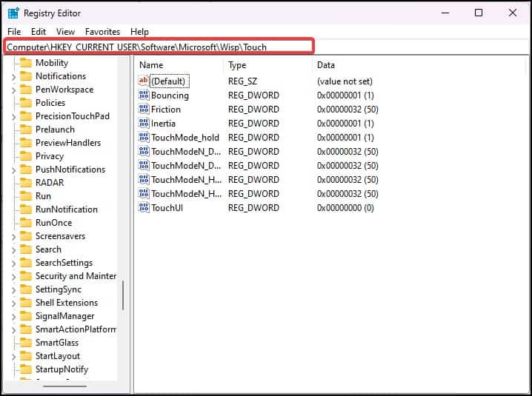Select the Search key label
This screenshot has height=396, width=532.
click(x=48, y=249)
